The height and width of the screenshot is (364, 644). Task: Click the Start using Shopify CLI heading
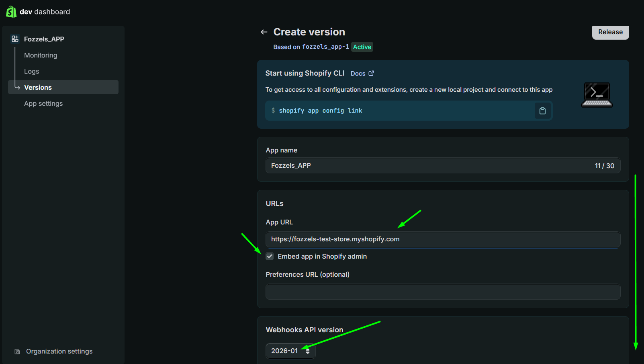click(x=305, y=73)
